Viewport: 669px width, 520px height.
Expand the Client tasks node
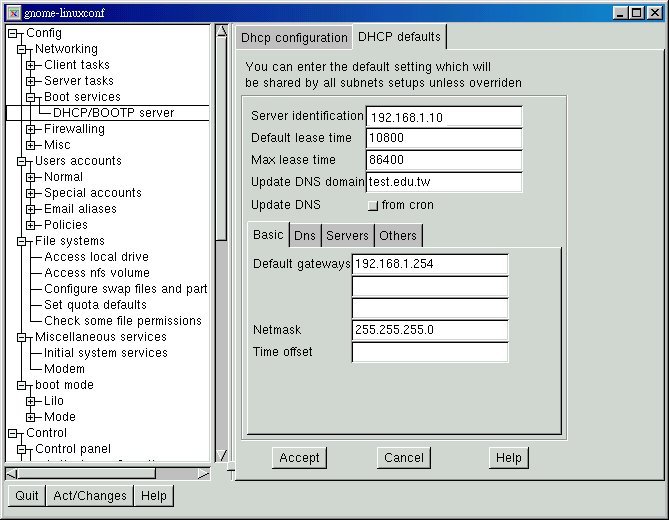pyautogui.click(x=30, y=65)
